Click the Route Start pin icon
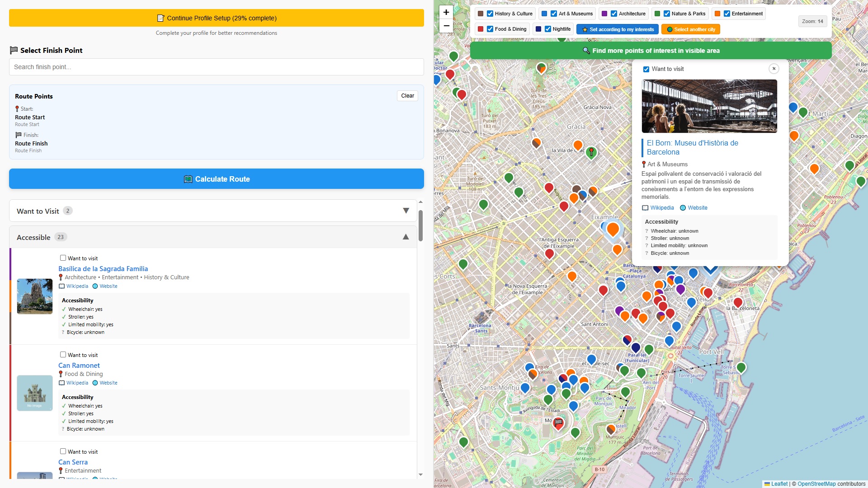The image size is (868, 488). click(x=18, y=108)
